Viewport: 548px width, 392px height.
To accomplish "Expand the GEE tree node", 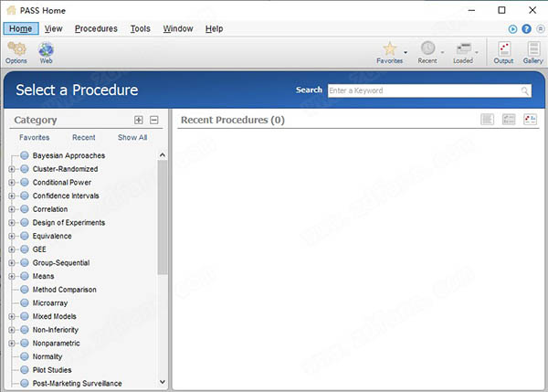I will tap(12, 249).
